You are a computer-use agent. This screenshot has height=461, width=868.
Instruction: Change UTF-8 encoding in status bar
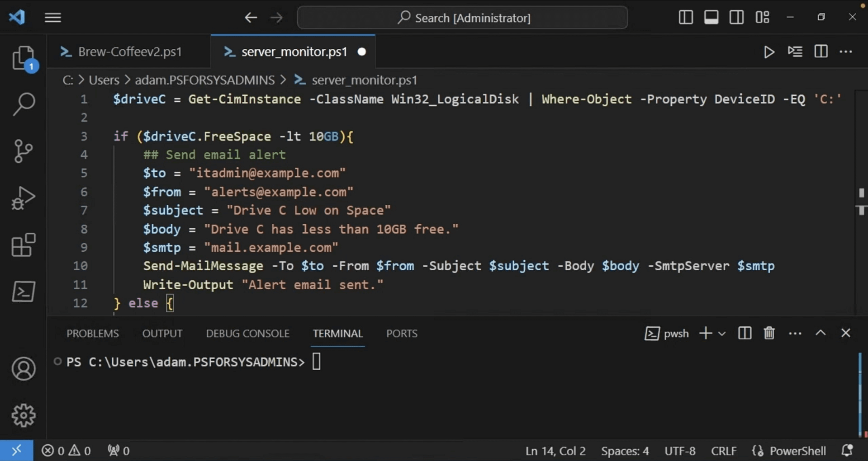coord(680,451)
